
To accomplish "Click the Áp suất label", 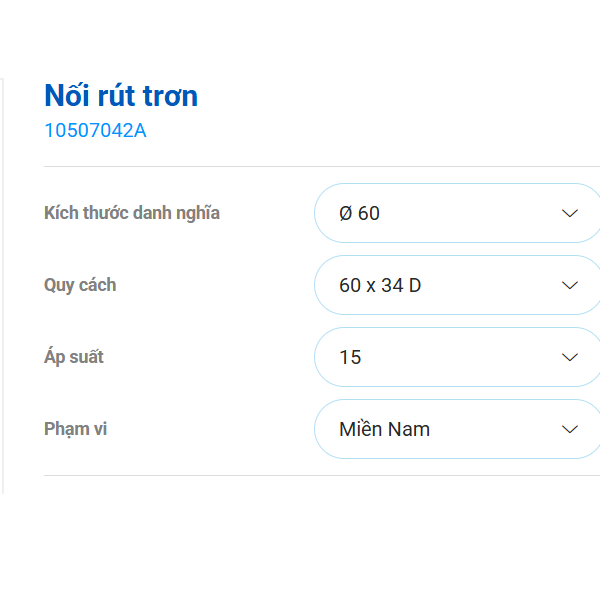I will (x=74, y=357).
